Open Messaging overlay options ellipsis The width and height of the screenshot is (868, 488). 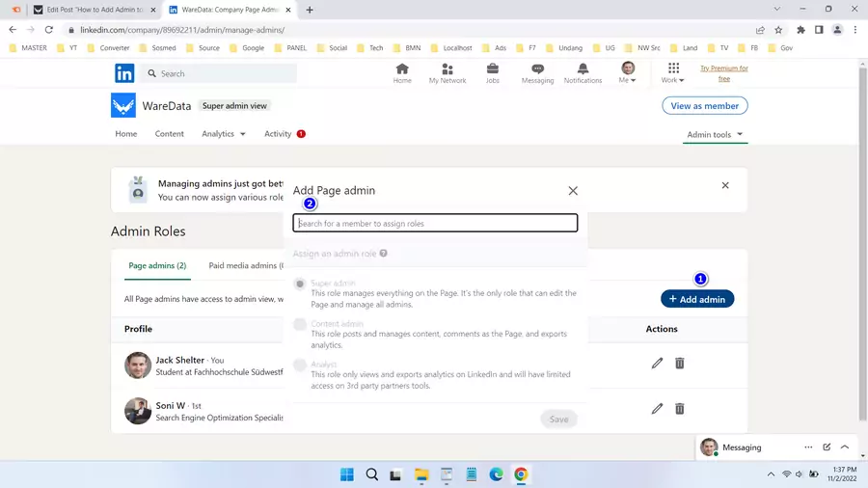[x=808, y=447]
